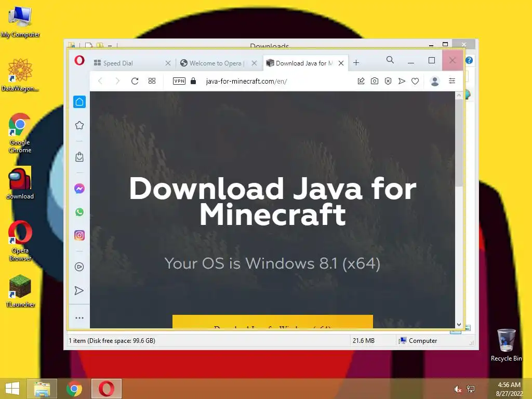Image resolution: width=532 pixels, height=399 pixels.
Task: Click the muted volume tray icon
Action: [458, 389]
